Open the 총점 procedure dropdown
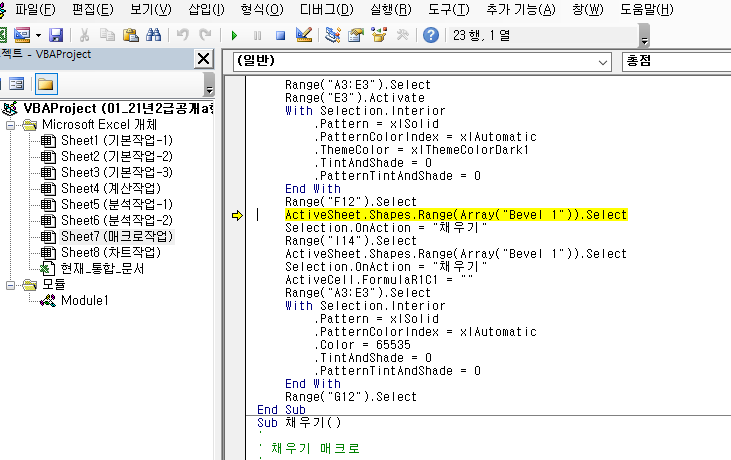Screen dimensions: 731x460 pos(676,62)
